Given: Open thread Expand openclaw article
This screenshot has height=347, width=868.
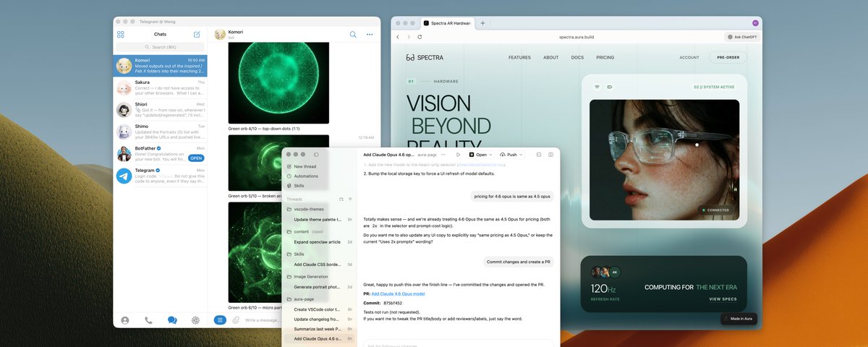Looking at the screenshot, I should pyautogui.click(x=319, y=241).
